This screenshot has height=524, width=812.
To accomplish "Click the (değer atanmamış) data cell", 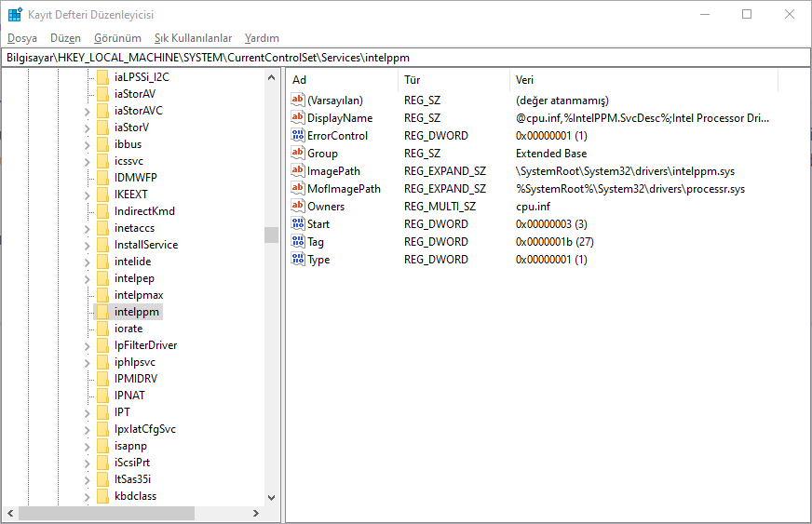I will coord(562,101).
